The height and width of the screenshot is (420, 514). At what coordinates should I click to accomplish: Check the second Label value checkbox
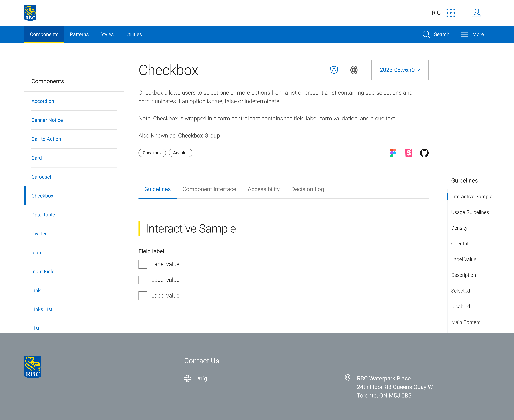(x=143, y=280)
